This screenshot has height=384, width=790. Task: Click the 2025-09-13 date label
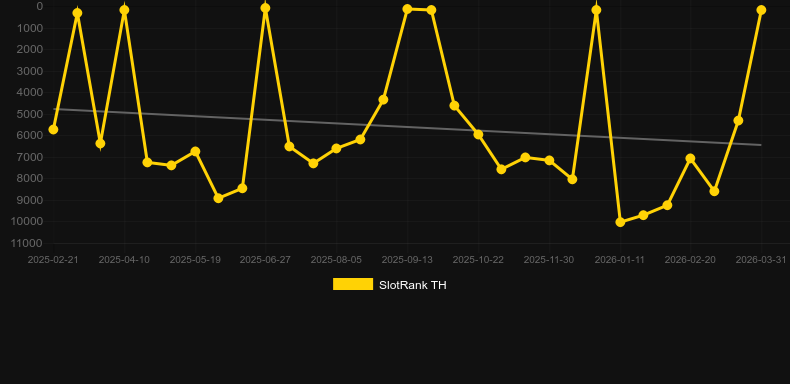(407, 260)
